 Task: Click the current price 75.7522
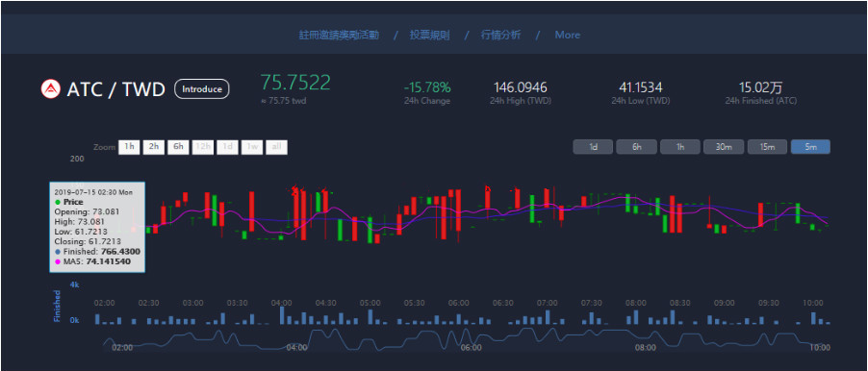click(295, 83)
